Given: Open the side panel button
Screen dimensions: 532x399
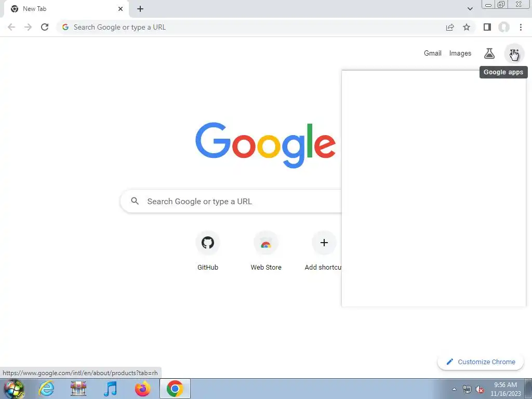Looking at the screenshot, I should click(x=487, y=27).
